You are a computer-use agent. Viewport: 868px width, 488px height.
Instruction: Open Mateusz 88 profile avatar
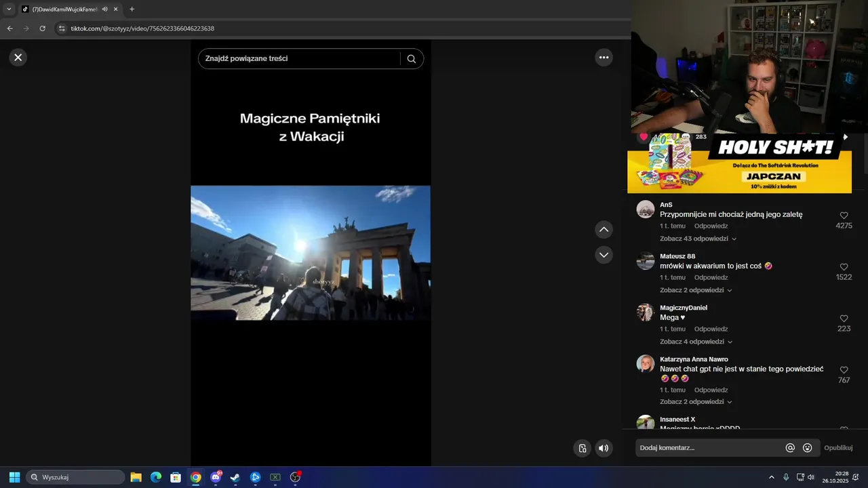point(646,261)
